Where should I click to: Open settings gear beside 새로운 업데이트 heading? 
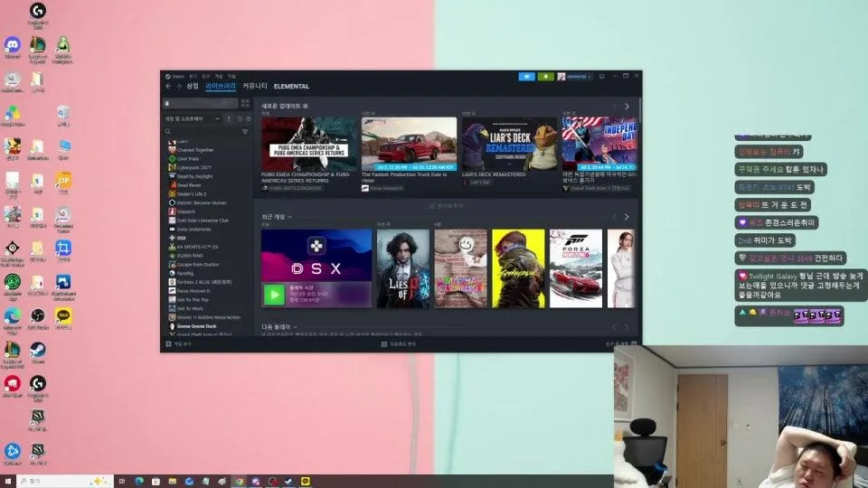coord(306,106)
